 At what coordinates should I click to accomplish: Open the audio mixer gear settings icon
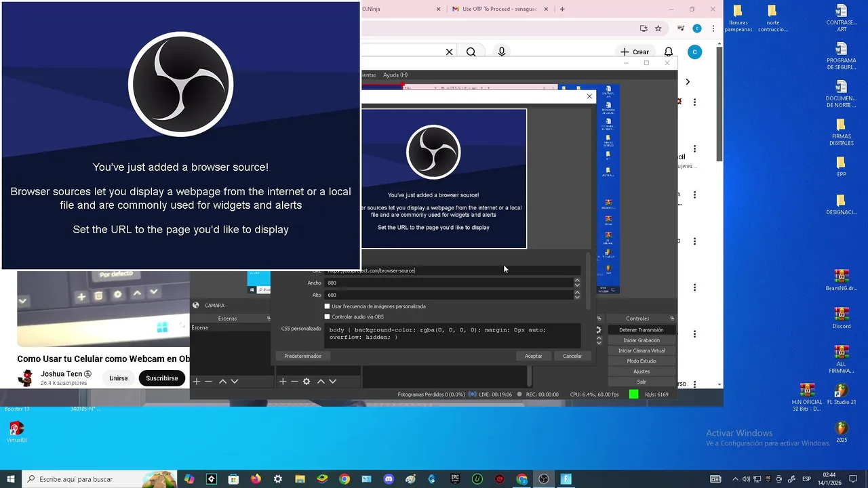(598, 330)
